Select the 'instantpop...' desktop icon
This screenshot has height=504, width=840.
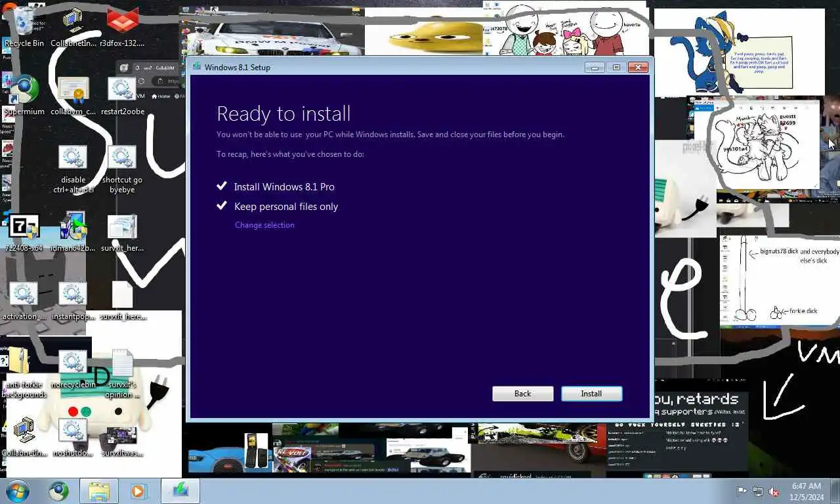(73, 301)
